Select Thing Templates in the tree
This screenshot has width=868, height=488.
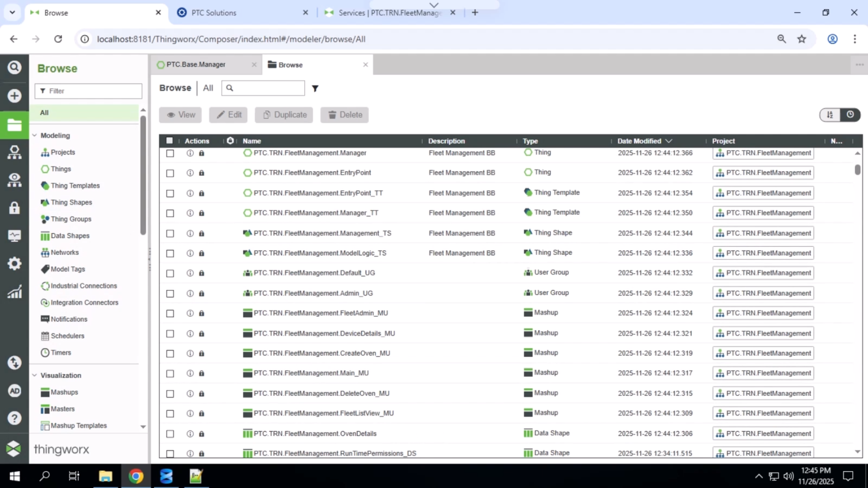(75, 186)
